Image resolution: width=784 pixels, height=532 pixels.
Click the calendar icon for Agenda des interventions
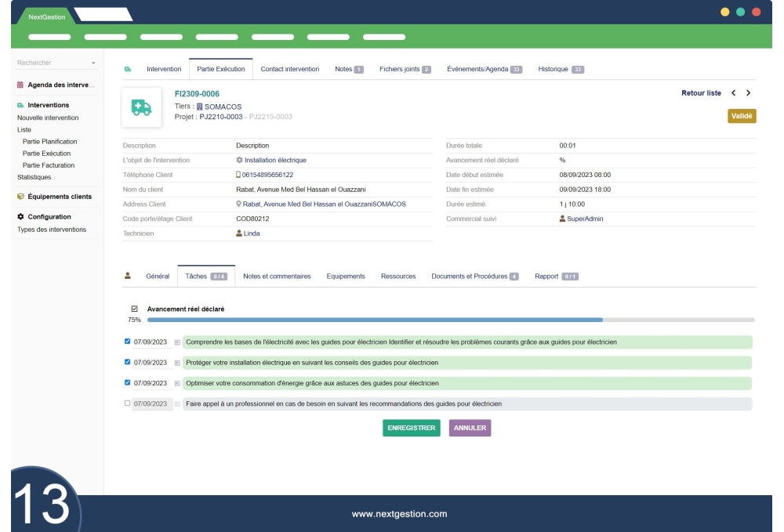(20, 85)
